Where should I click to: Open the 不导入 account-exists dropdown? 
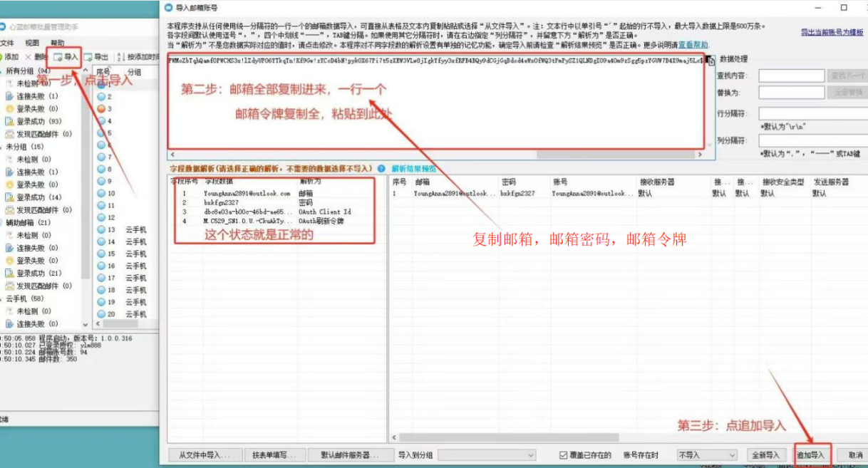(707, 454)
